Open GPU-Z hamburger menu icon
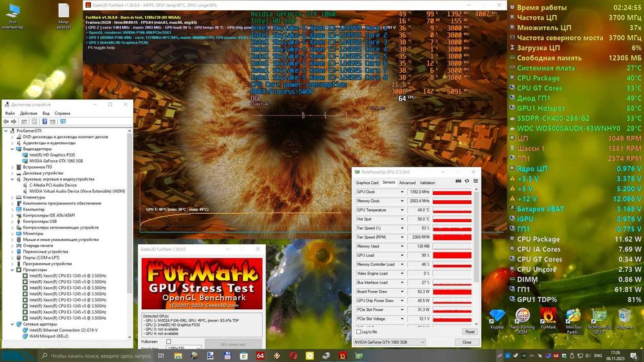 click(x=476, y=181)
